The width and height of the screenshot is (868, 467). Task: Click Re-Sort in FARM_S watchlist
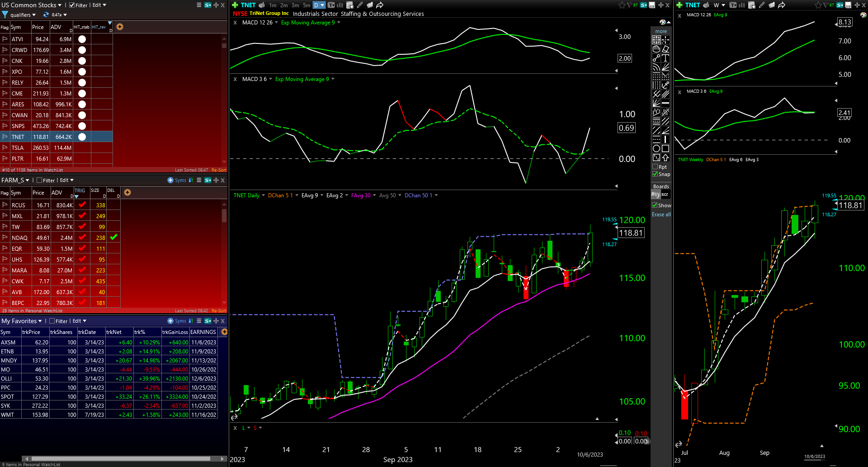219,310
